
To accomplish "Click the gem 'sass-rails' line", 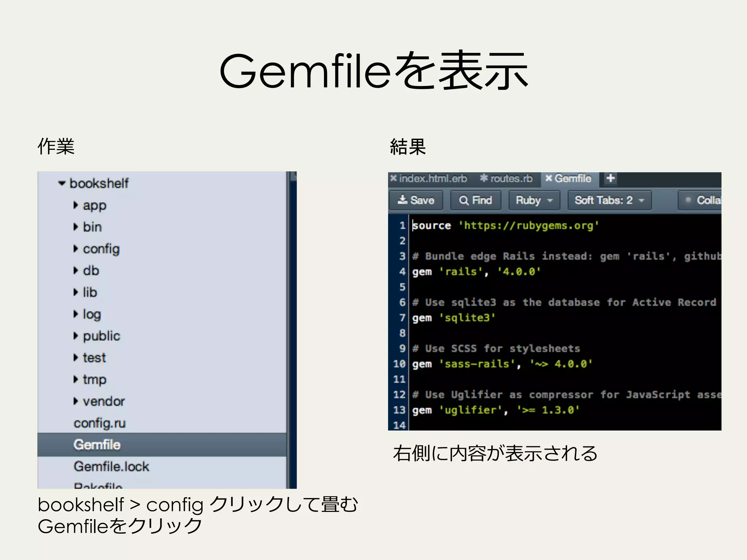I will (x=502, y=364).
